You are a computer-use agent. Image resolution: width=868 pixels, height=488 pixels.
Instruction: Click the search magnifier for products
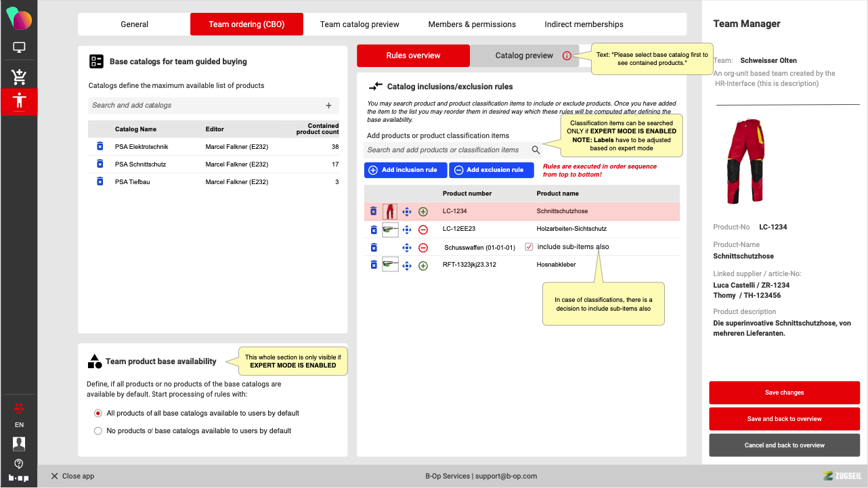click(x=536, y=150)
